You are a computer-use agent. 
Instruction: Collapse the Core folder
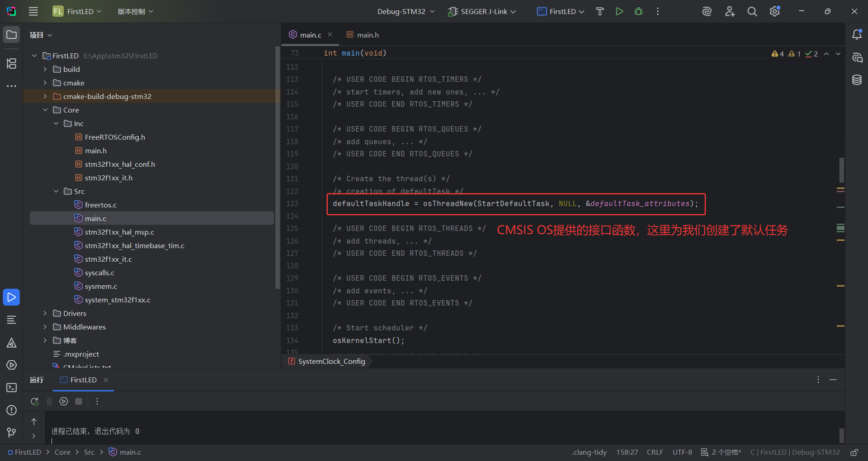(45, 110)
